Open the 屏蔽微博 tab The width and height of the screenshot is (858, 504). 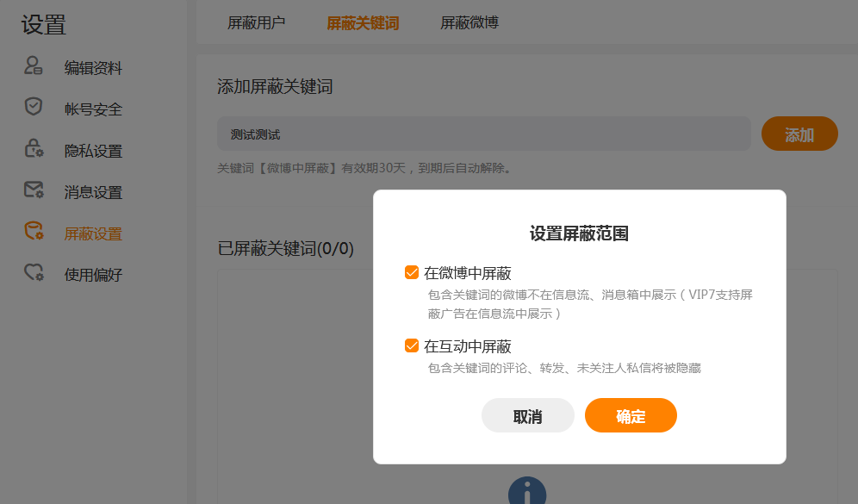(469, 22)
